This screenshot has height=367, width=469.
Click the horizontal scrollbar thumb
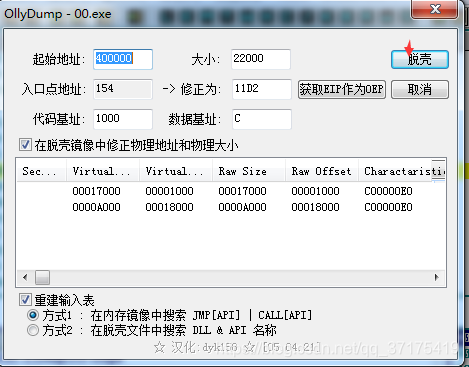click(42, 277)
